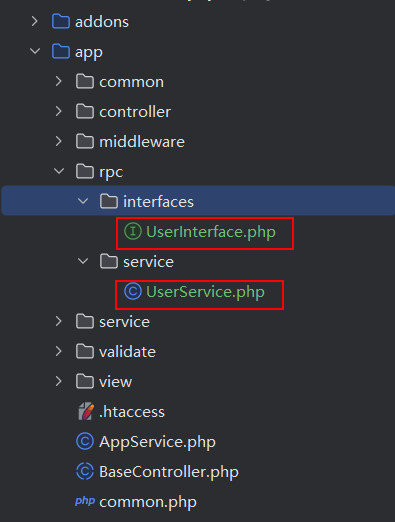This screenshot has height=522, width=395.
Task: Open common.php file
Action: 148,502
